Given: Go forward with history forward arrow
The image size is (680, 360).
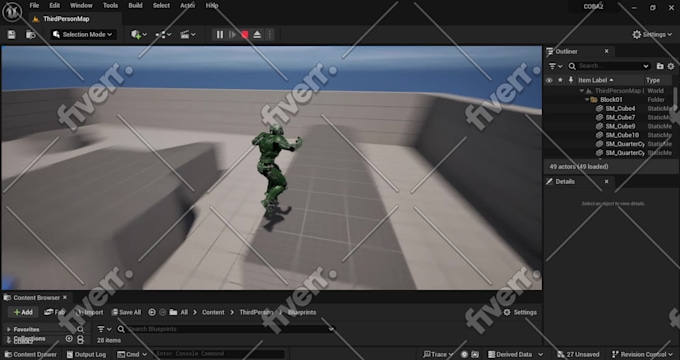Looking at the screenshot, I should pos(163,312).
